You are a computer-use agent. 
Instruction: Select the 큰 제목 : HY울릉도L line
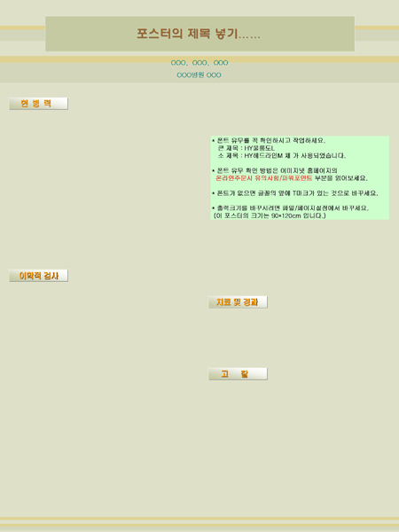point(246,148)
